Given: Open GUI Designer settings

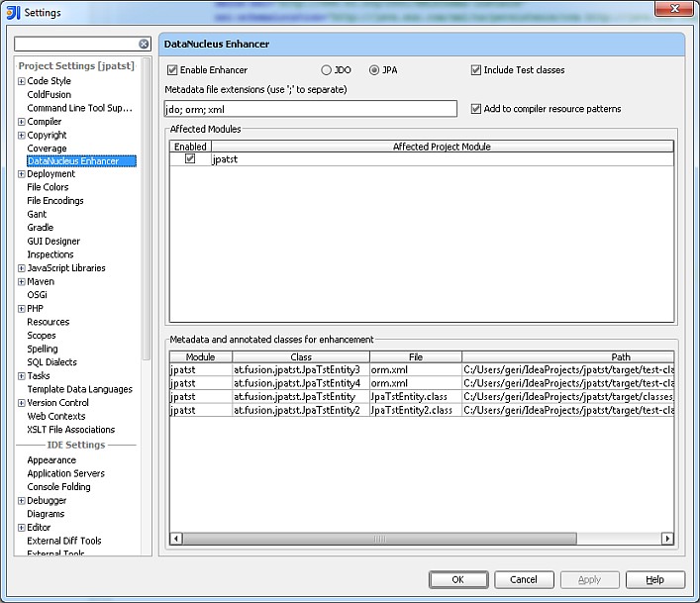Looking at the screenshot, I should click(x=53, y=241).
